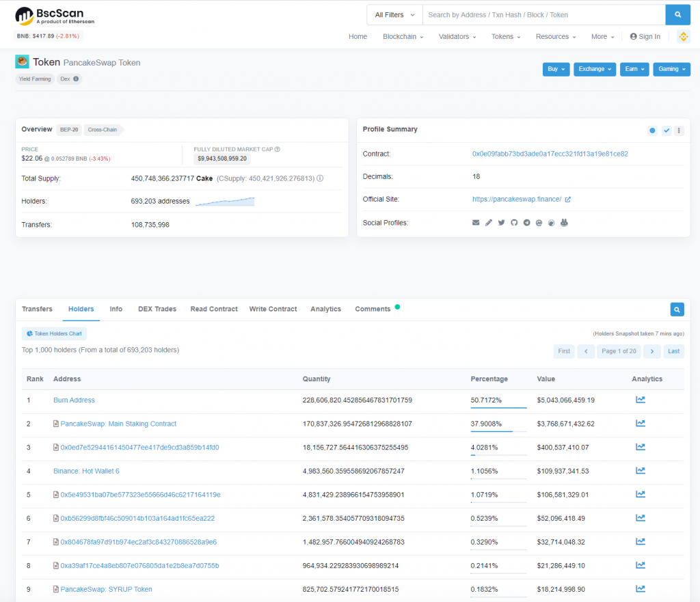Switch to the DEX Trades tab
This screenshot has height=602, width=700.
click(x=157, y=309)
